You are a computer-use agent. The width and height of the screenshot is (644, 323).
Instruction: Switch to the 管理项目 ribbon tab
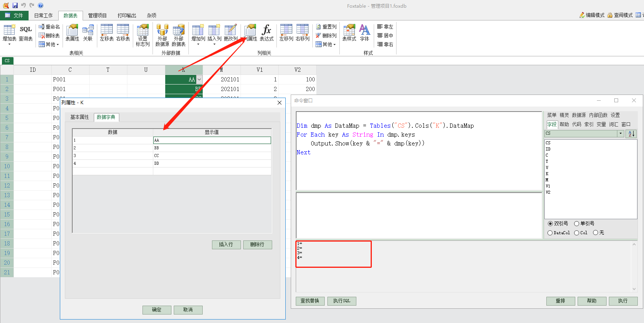click(x=97, y=15)
